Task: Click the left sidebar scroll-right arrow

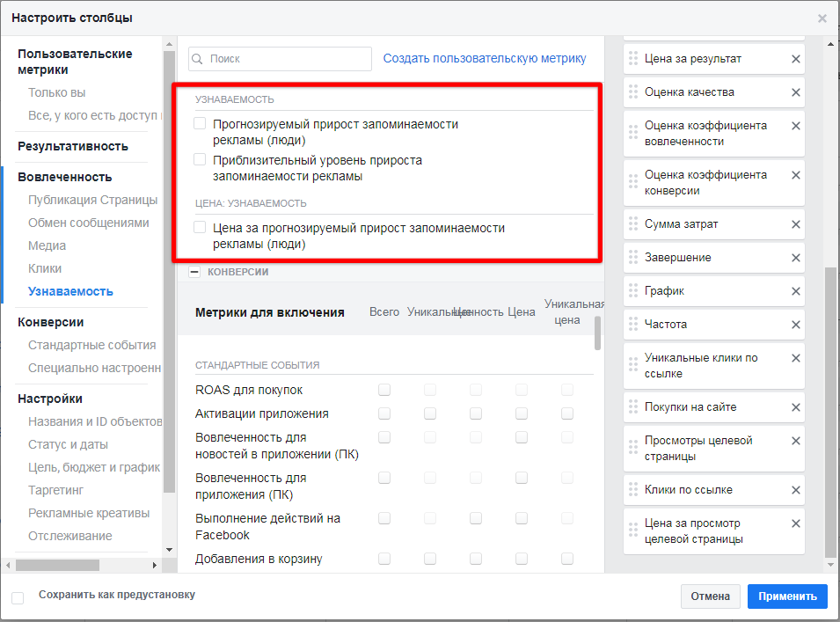Action: pos(156,565)
